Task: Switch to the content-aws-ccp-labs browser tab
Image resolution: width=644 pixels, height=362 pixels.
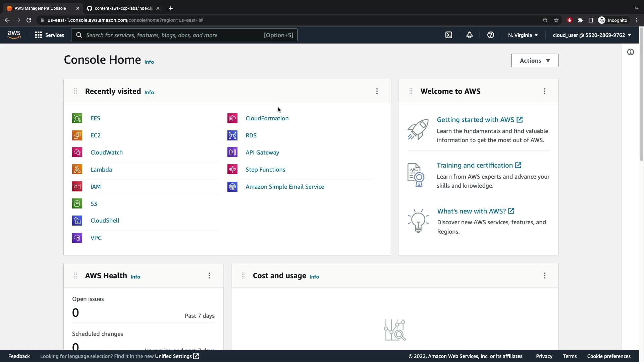Action: click(x=123, y=8)
